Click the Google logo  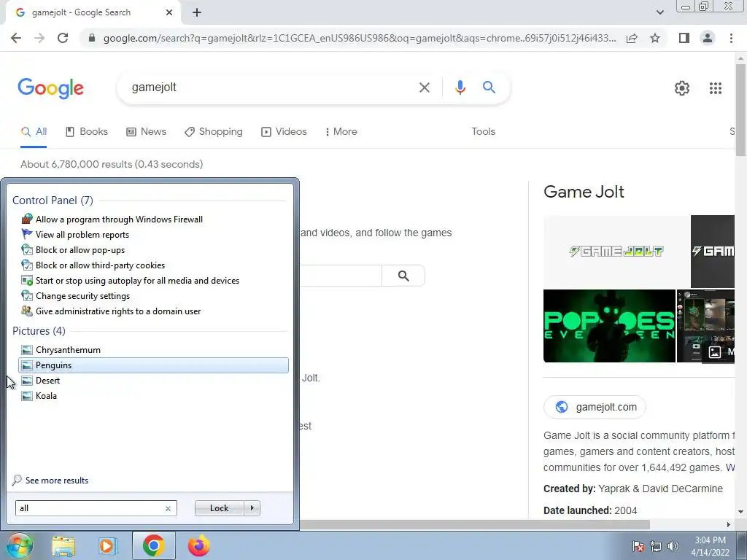click(x=50, y=88)
